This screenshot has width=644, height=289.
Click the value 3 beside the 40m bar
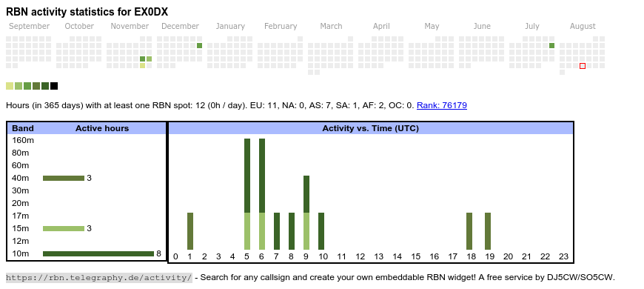click(89, 178)
